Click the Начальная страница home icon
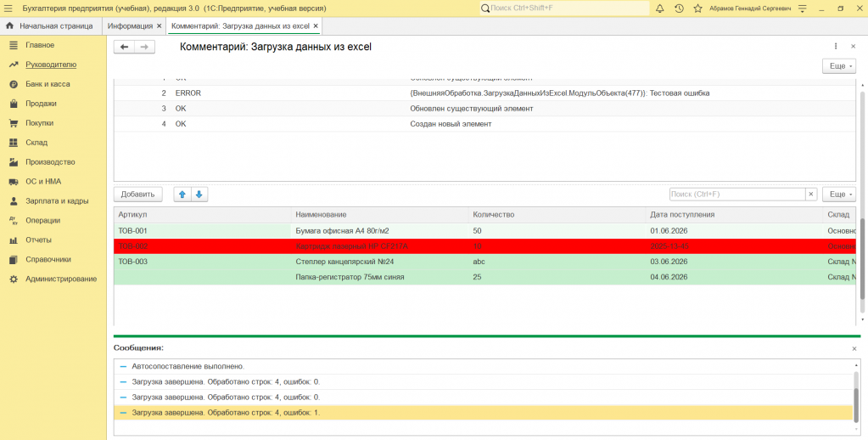Screen dimensions: 868x440 [9, 26]
